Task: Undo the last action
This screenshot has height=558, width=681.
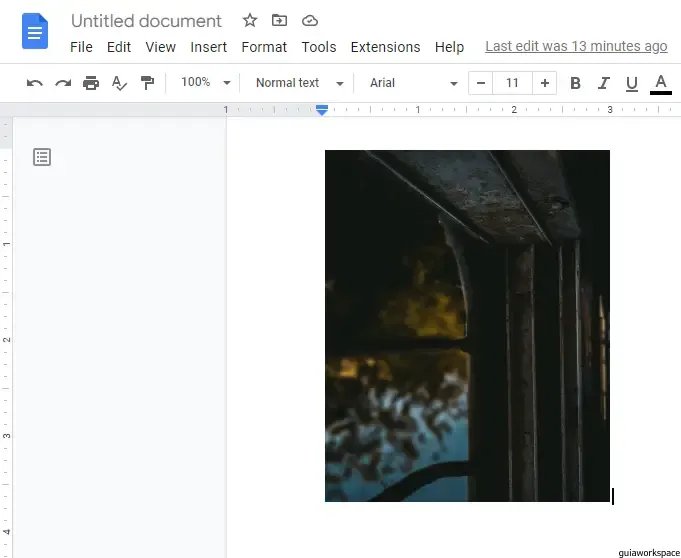Action: (x=34, y=83)
